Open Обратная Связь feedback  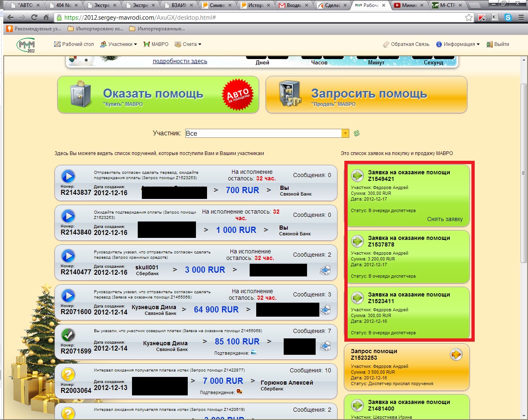pos(406,44)
